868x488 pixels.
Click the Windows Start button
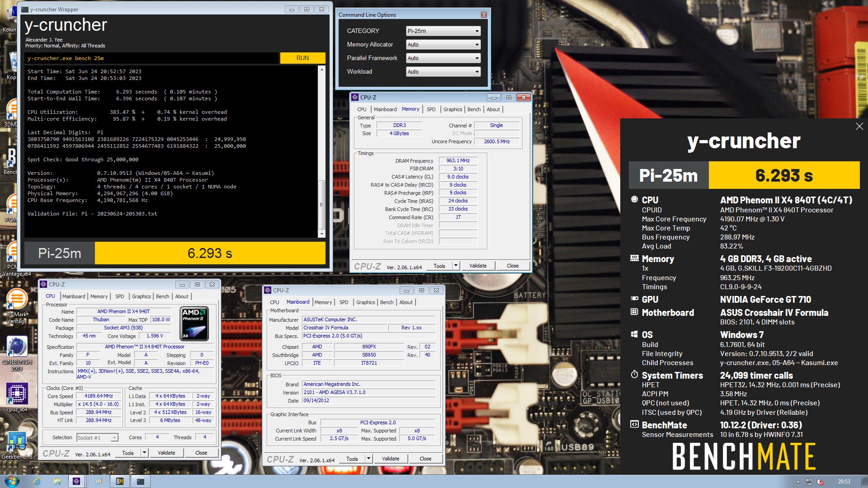[x=12, y=481]
